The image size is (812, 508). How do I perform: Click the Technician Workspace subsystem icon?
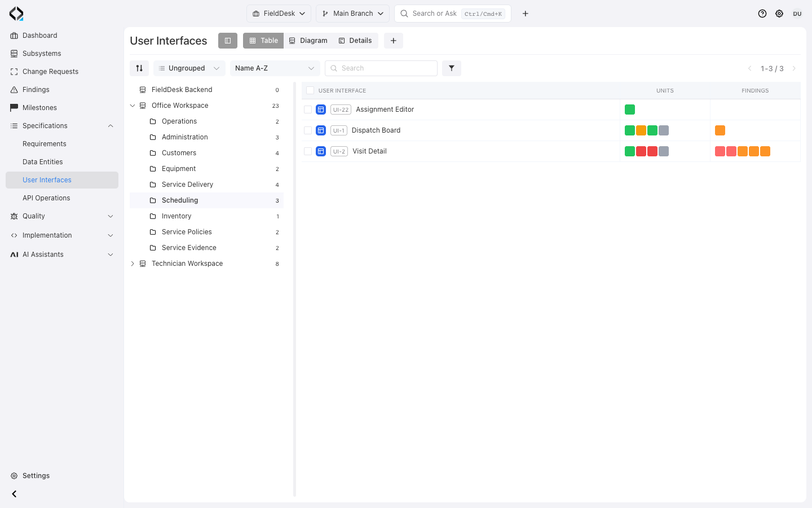click(x=143, y=264)
